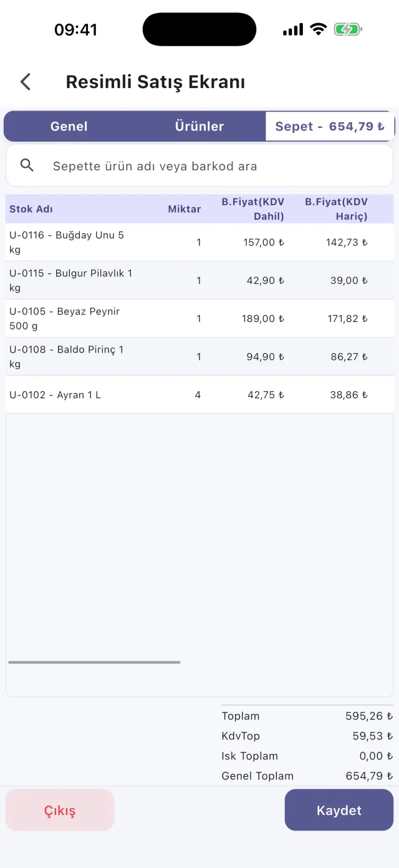Select the Beyaz Peynir 500 g row
This screenshot has height=868, width=399.
(199, 318)
